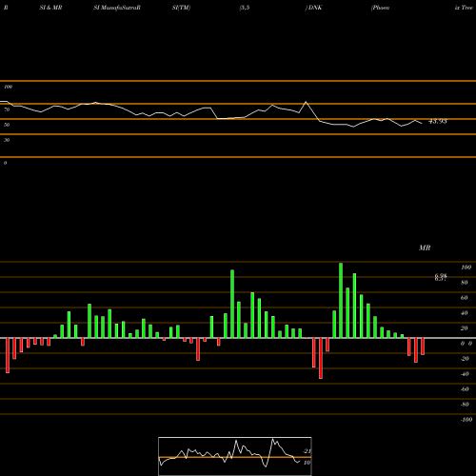Click the '(5,5' parameter text in the header
This screenshot has width=476, height=476.
(x=245, y=8)
